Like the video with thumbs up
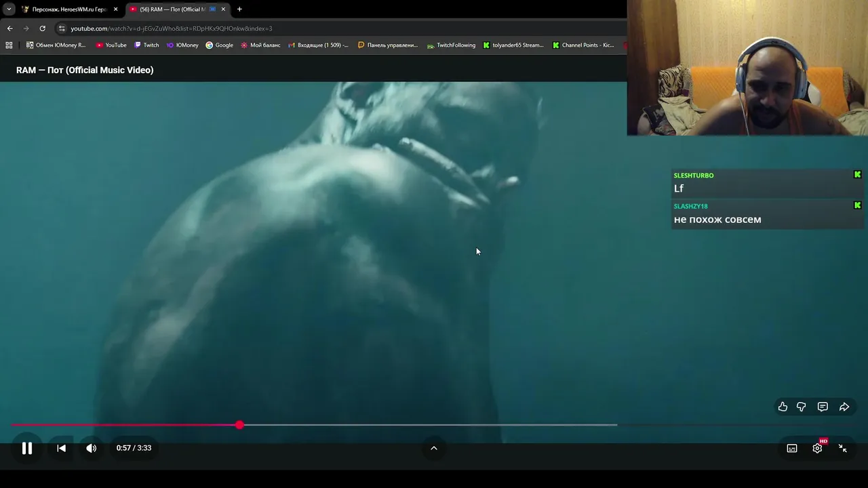The height and width of the screenshot is (488, 868). click(783, 407)
